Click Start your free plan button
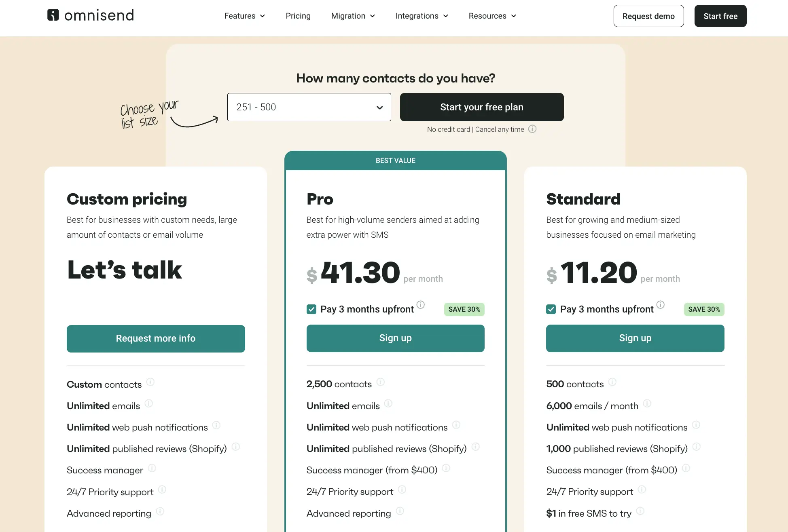This screenshot has width=788, height=532. tap(482, 107)
